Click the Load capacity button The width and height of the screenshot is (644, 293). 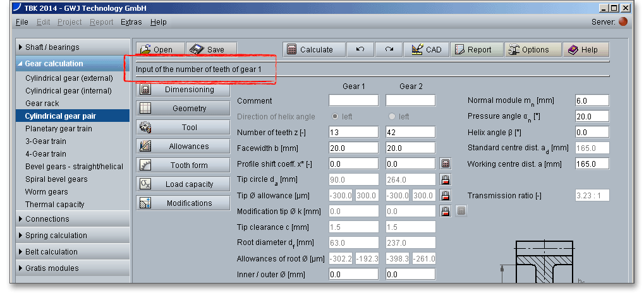183,184
